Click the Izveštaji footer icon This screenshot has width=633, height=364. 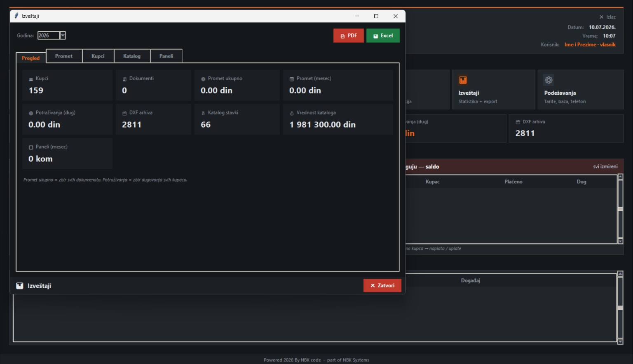tap(20, 286)
